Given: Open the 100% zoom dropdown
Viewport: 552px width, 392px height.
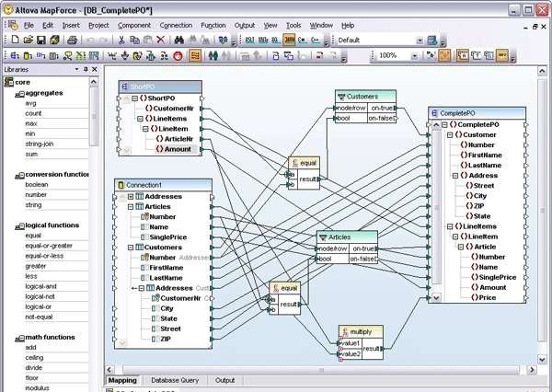Looking at the screenshot, I should pyautogui.click(x=415, y=56).
